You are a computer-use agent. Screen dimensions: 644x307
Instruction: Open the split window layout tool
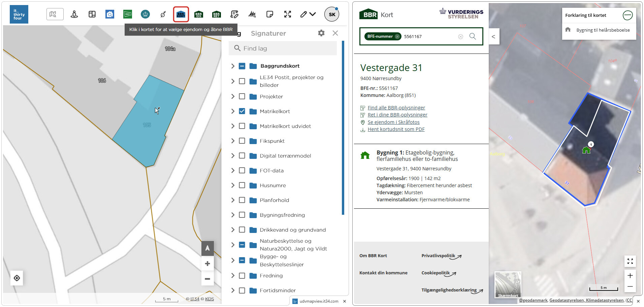tap(92, 14)
